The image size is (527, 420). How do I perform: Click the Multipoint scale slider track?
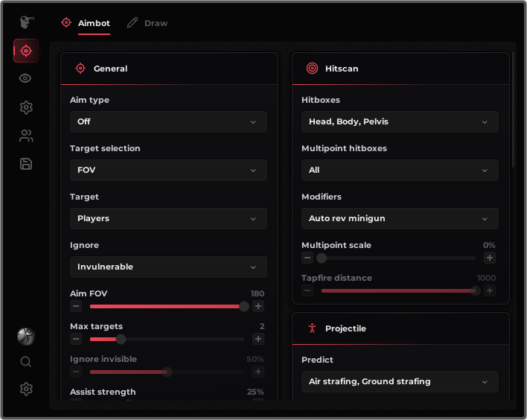click(399, 258)
